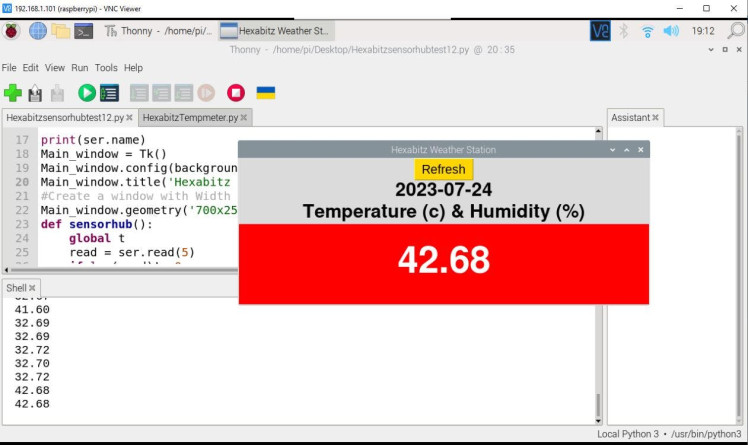Switch to Thonny taskbar entry
This screenshot has height=445, width=748.
pos(158,31)
